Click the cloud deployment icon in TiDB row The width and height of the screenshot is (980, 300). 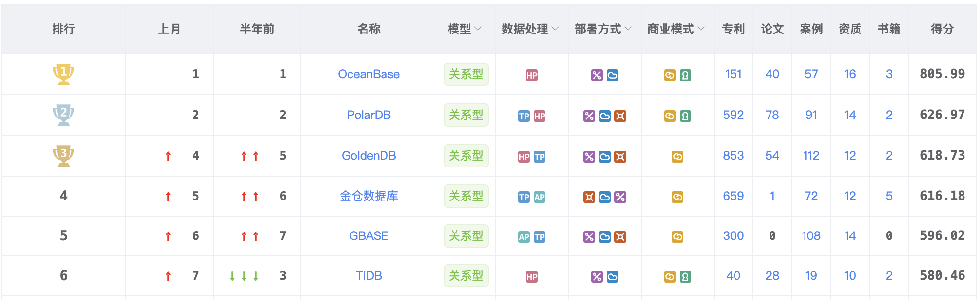click(612, 277)
